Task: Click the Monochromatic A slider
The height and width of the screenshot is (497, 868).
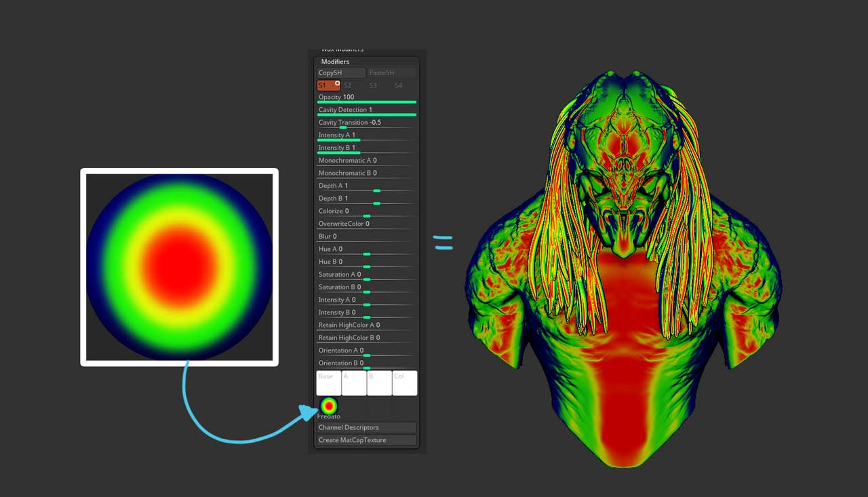Action: [x=367, y=161]
